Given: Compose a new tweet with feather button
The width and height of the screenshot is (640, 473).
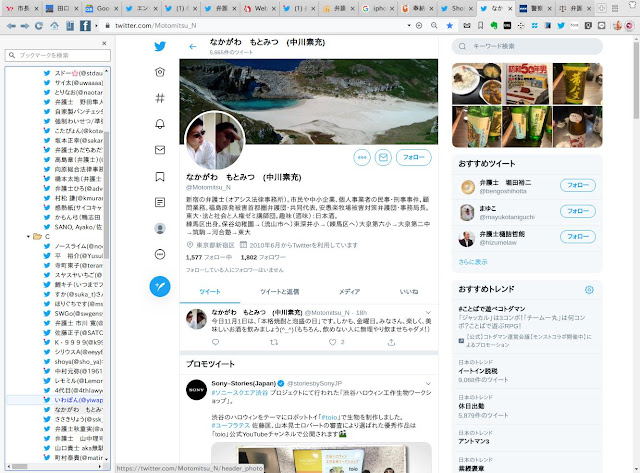Looking at the screenshot, I should click(x=160, y=286).
